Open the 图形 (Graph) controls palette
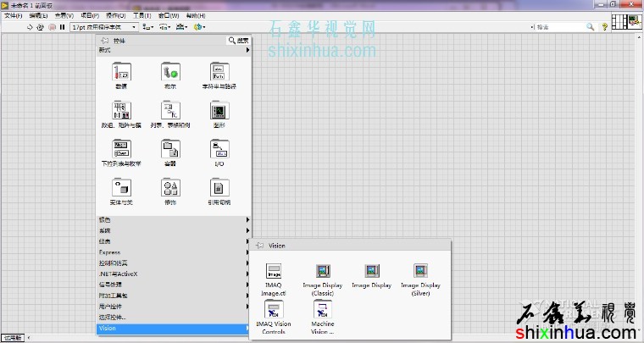 click(x=219, y=111)
